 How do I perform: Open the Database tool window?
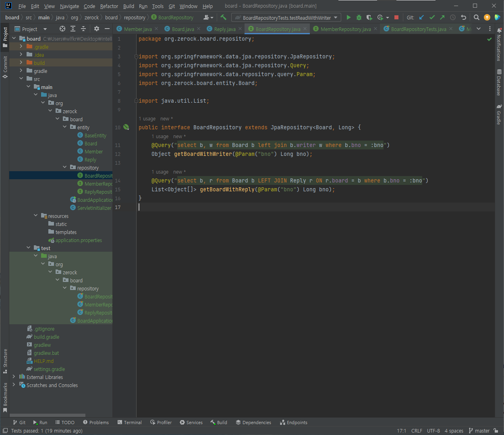(x=499, y=83)
